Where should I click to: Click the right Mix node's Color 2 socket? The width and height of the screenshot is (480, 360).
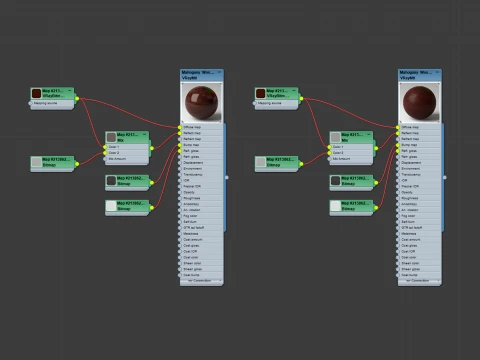329,153
